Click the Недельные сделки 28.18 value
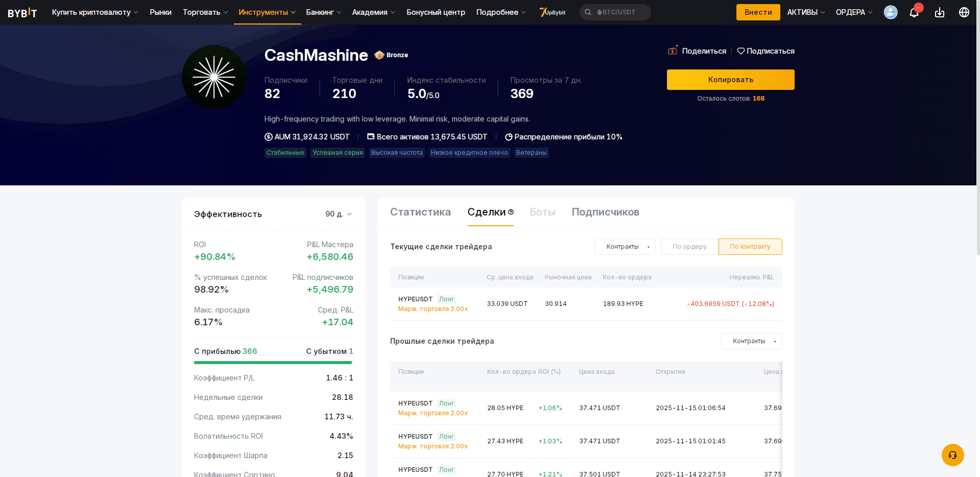The width and height of the screenshot is (980, 477). tap(343, 397)
